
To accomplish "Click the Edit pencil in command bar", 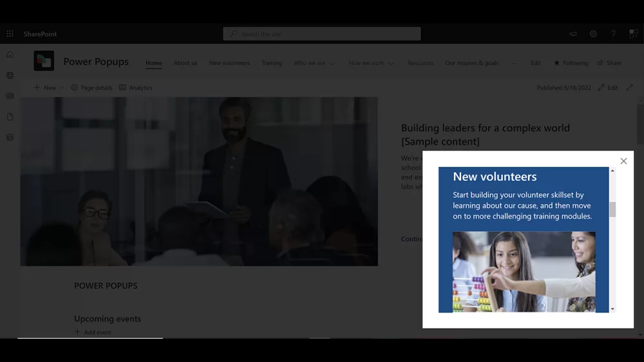I will pos(608,88).
